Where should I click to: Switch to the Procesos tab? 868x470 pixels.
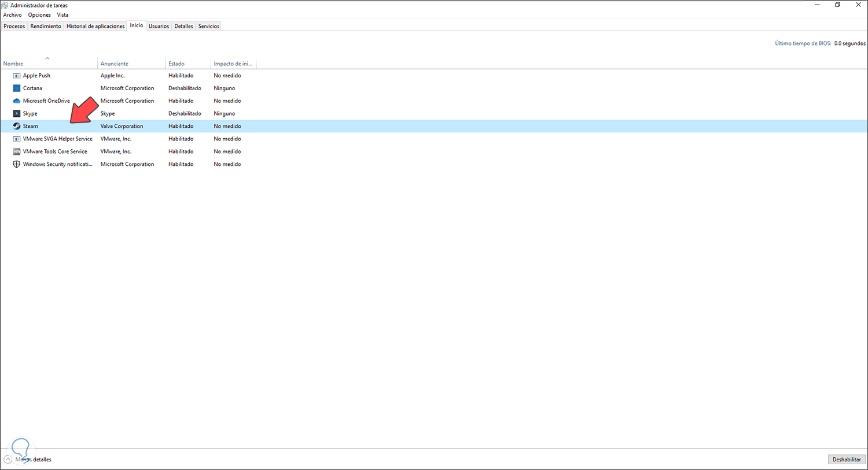coord(14,26)
